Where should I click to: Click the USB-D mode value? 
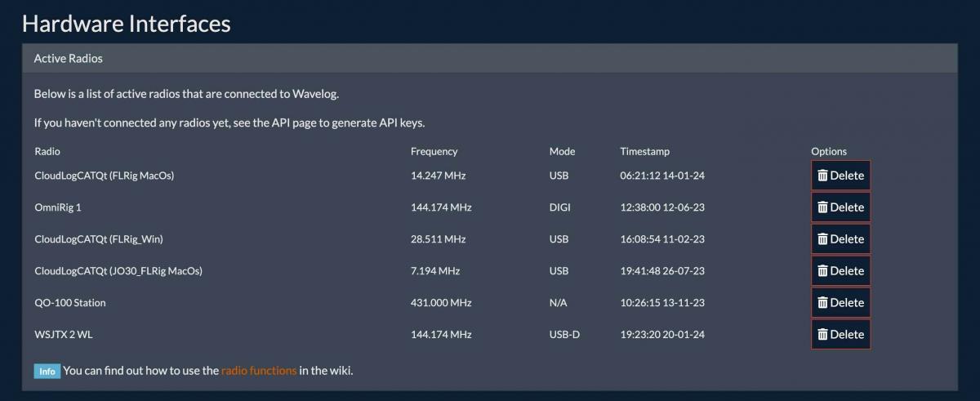[564, 335]
